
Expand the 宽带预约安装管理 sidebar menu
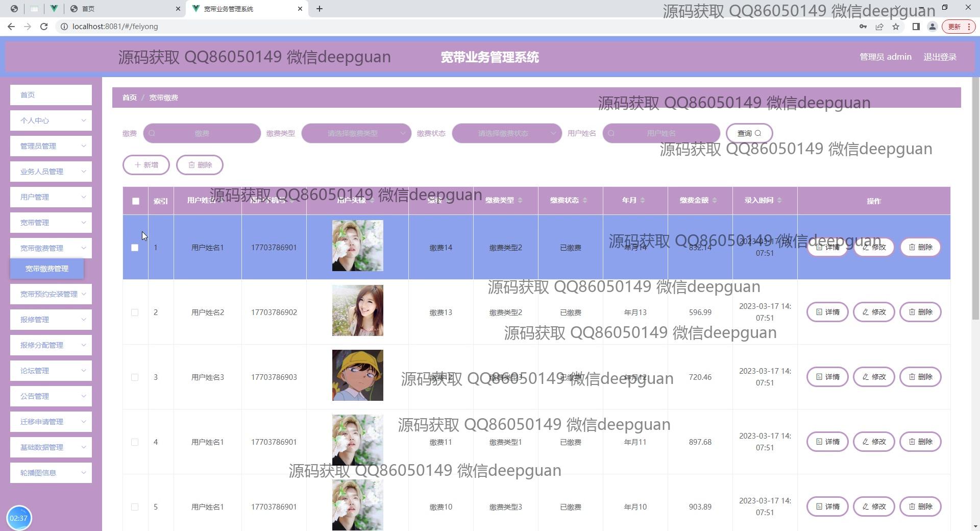tap(51, 294)
